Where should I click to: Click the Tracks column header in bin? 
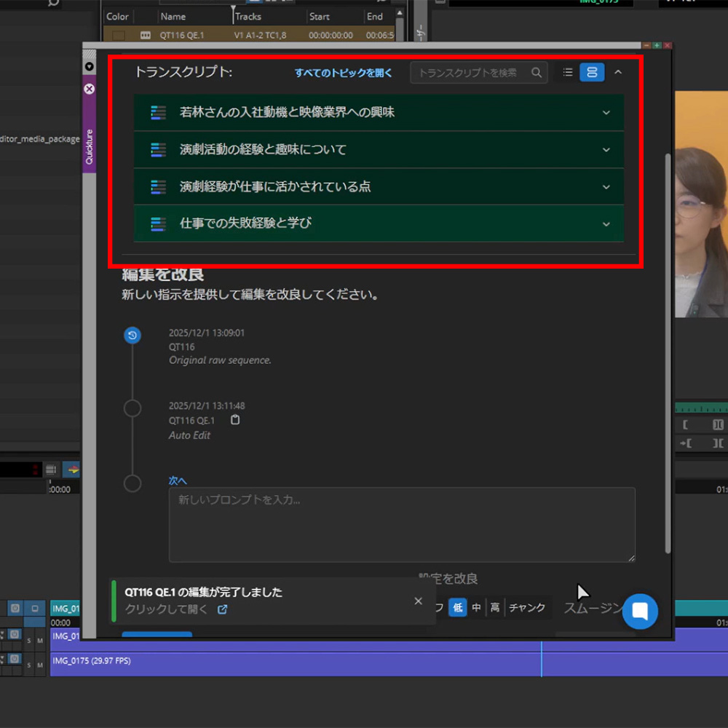tap(248, 16)
